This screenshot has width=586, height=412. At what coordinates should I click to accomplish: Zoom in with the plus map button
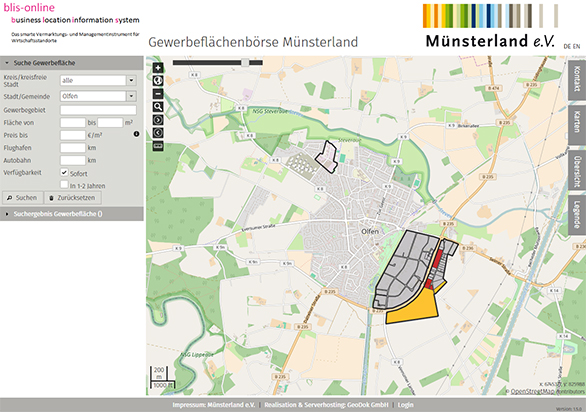point(158,68)
